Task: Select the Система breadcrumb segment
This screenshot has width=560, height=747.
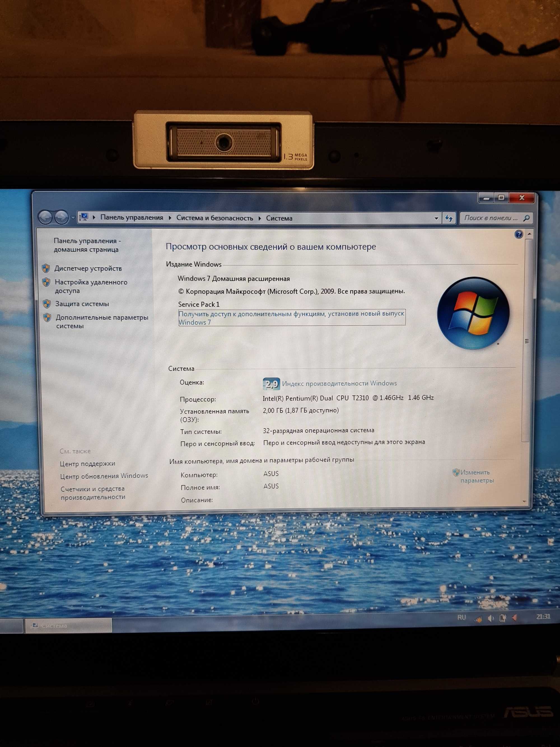Action: pos(279,218)
